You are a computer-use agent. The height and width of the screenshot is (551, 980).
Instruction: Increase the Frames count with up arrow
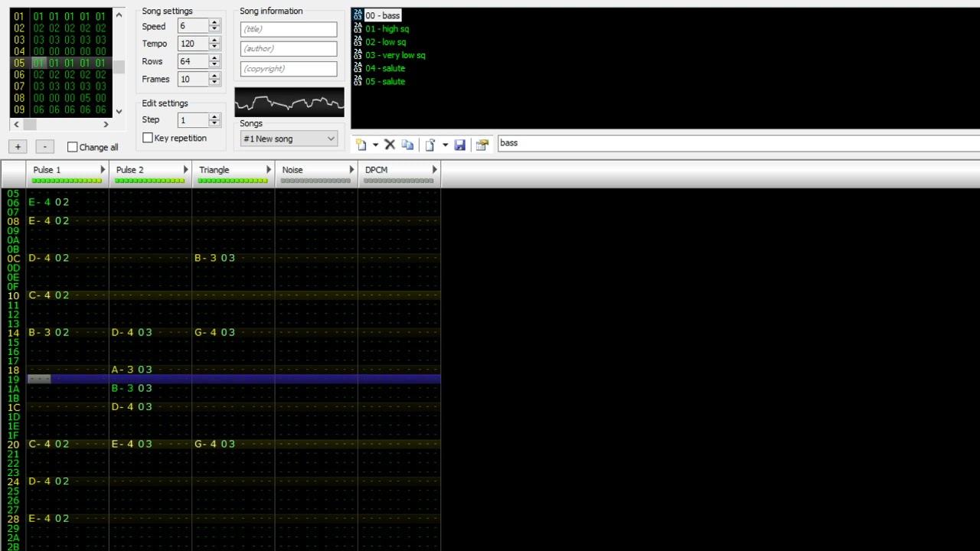(x=214, y=75)
